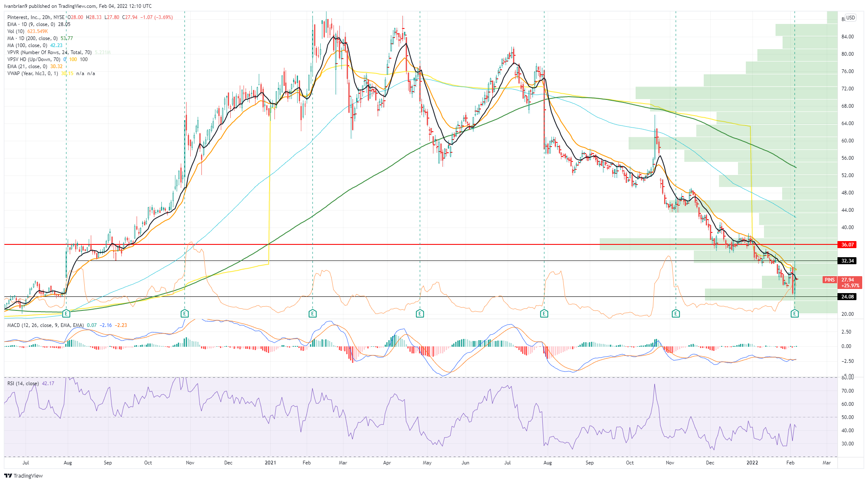Select the red 36.07 price level label
This screenshot has width=868, height=483.
[847, 245]
